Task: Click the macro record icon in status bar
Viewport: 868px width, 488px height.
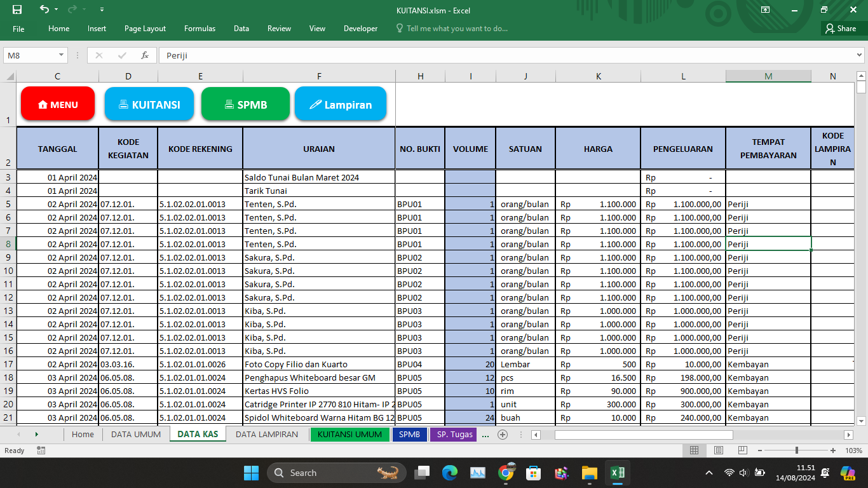Action: (41, 451)
